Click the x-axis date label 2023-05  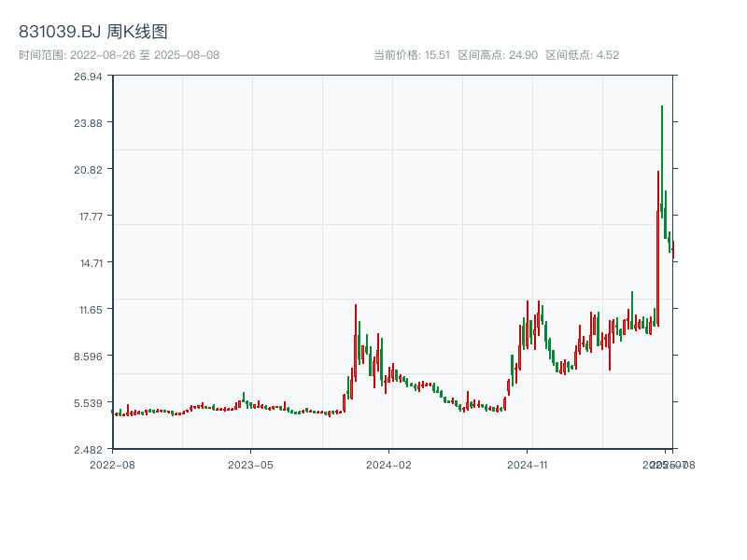250,465
